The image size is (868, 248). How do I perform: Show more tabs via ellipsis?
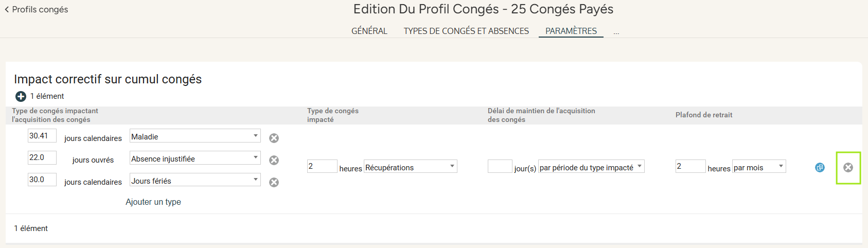(x=616, y=32)
